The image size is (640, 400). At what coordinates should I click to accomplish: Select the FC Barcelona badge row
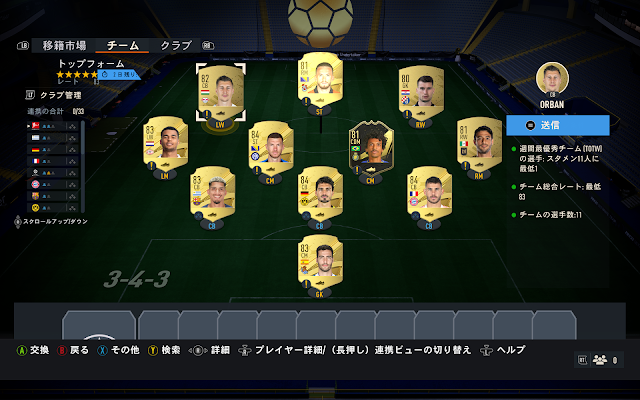coord(52,196)
